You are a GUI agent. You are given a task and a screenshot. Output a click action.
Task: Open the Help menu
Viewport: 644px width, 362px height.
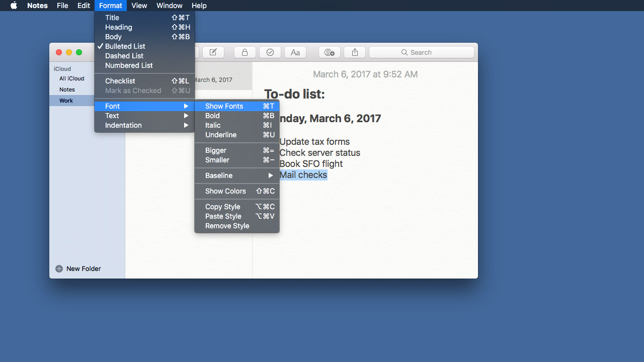(199, 6)
